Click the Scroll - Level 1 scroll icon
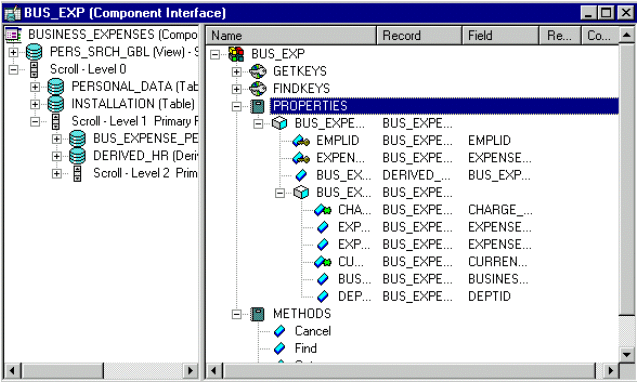 (x=56, y=121)
